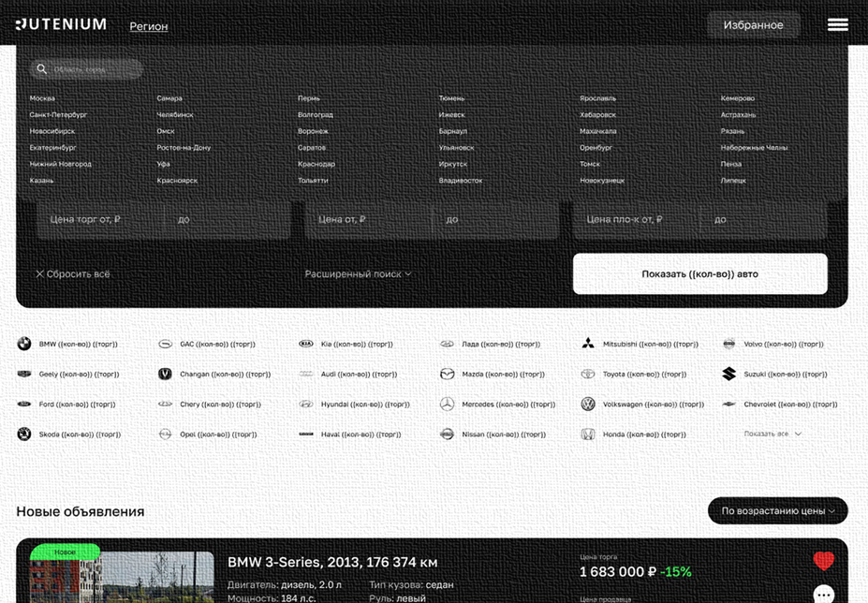This screenshot has height=603, width=868.
Task: Click the Chery brand logo
Action: 165,404
